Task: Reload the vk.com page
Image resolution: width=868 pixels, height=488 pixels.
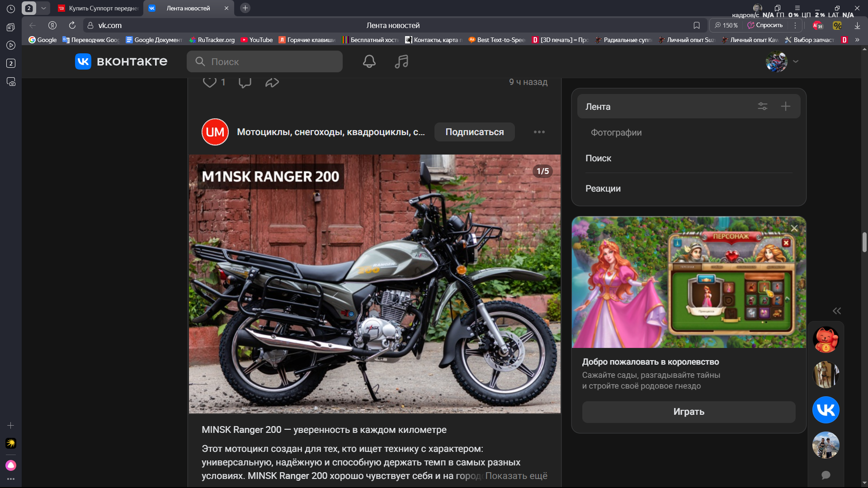Action: tap(72, 25)
